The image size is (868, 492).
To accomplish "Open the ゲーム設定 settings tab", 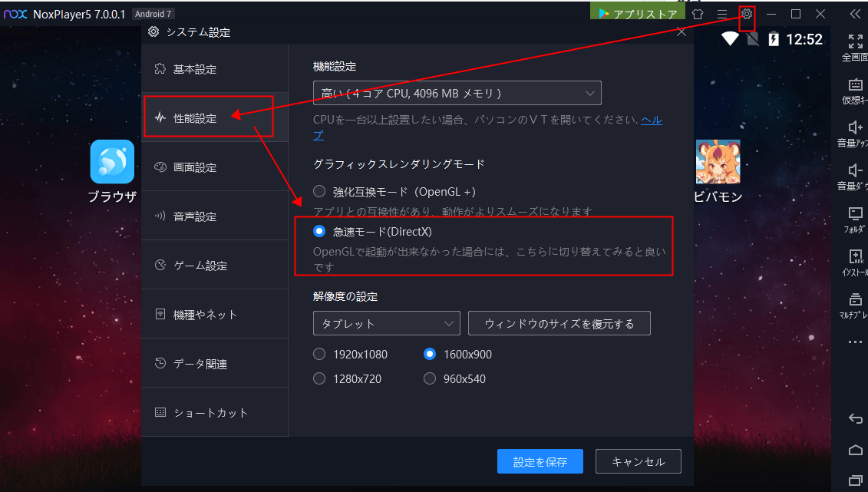I will [x=215, y=265].
